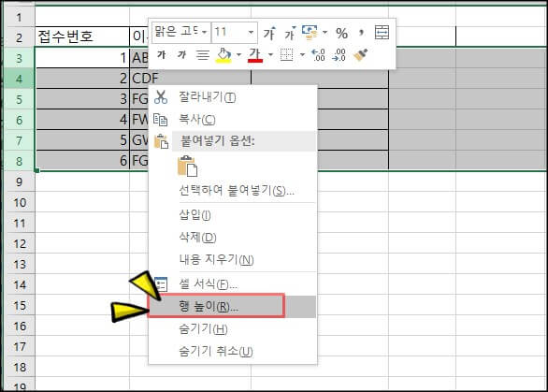Click the increase decimal icon
The height and width of the screenshot is (392, 548).
(318, 55)
